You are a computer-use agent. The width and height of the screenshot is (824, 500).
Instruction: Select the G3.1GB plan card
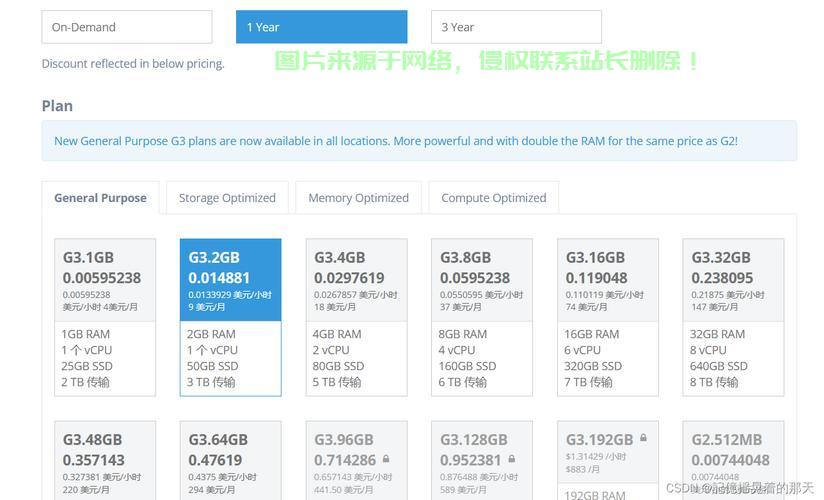105,316
